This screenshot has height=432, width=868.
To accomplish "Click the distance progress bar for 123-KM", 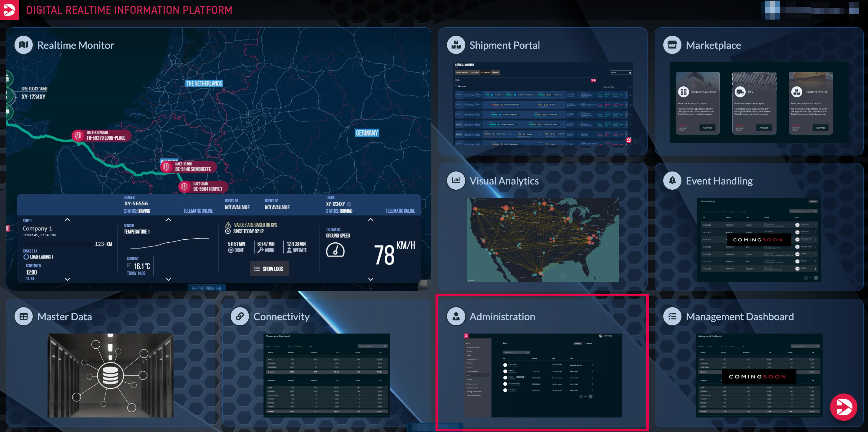I will click(x=57, y=244).
